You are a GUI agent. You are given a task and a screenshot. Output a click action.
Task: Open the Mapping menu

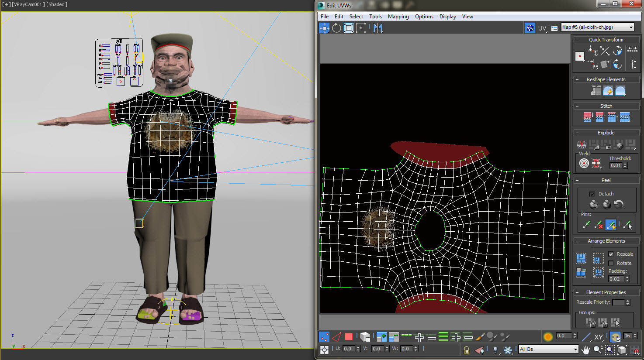tap(398, 17)
